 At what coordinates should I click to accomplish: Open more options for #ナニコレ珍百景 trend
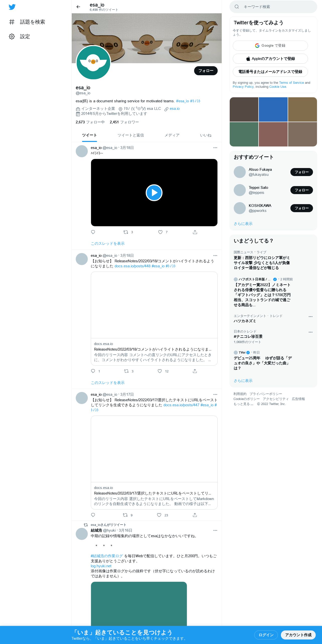[310, 332]
